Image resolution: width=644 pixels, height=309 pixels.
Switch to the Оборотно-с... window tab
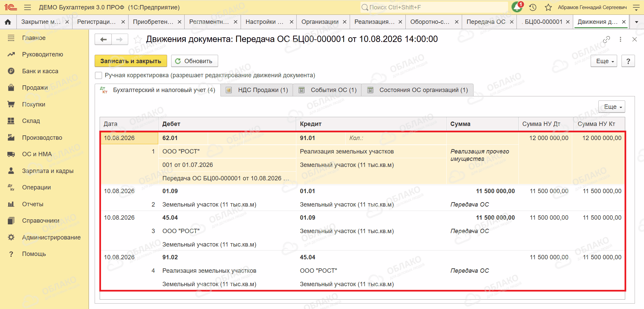(x=430, y=22)
